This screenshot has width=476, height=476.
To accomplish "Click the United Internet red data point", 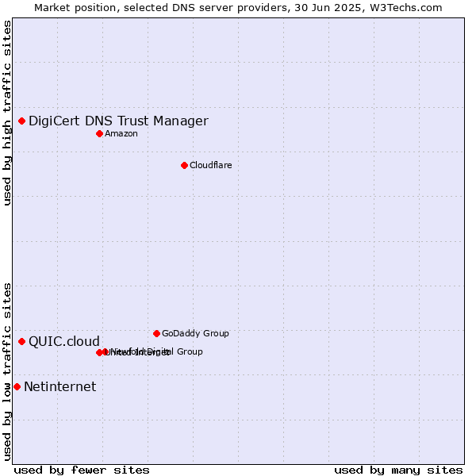I will point(99,352).
